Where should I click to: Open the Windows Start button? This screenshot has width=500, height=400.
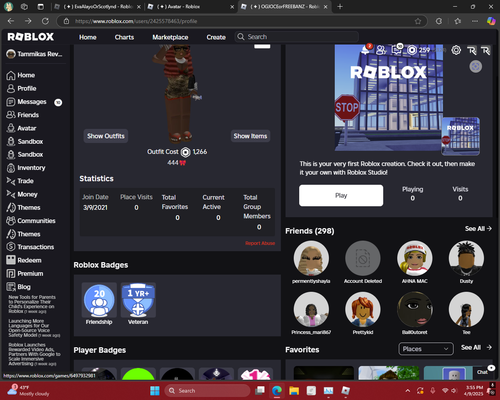(x=155, y=391)
